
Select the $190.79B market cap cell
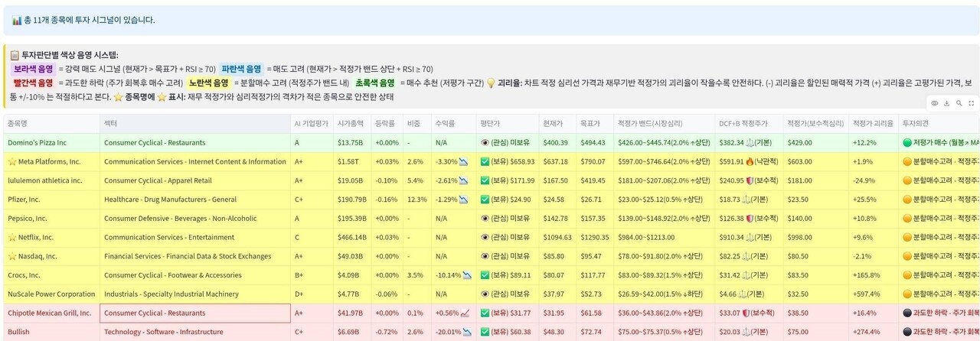pos(352,200)
